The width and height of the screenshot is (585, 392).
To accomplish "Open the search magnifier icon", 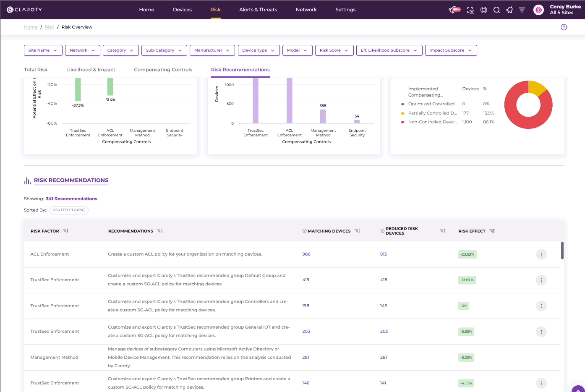I will click(x=496, y=10).
